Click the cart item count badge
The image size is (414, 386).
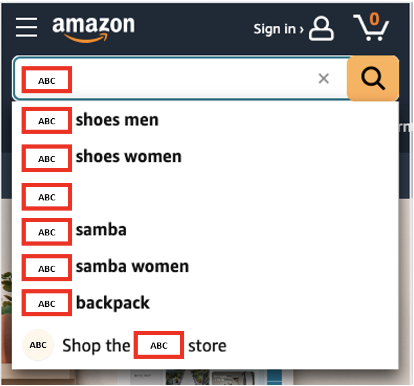point(375,19)
